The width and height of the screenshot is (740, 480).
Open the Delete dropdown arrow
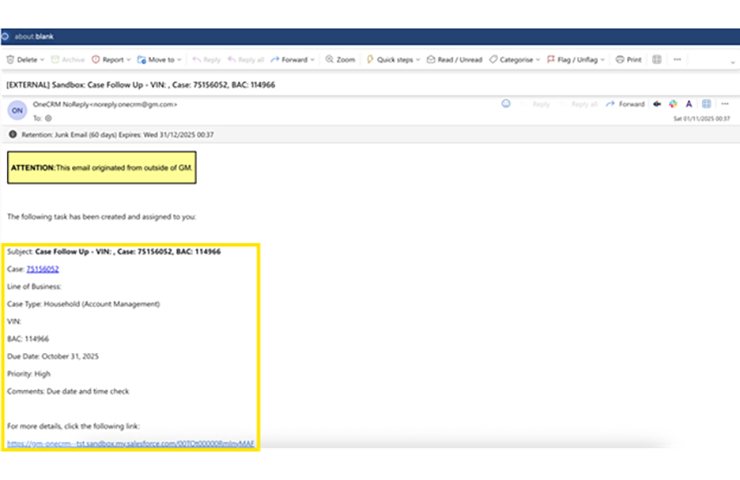[x=41, y=60]
